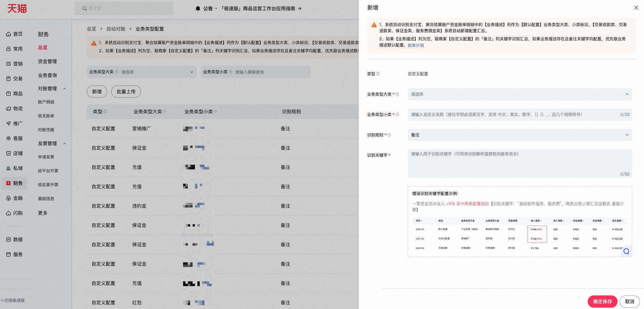The width and height of the screenshot is (644, 309).
Task: Click 红包 table cell
Action: pos(137,303)
